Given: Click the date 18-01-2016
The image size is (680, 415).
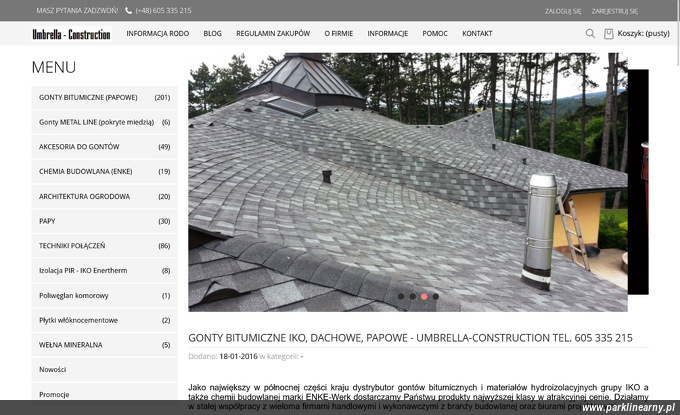Looking at the screenshot, I should [x=239, y=356].
